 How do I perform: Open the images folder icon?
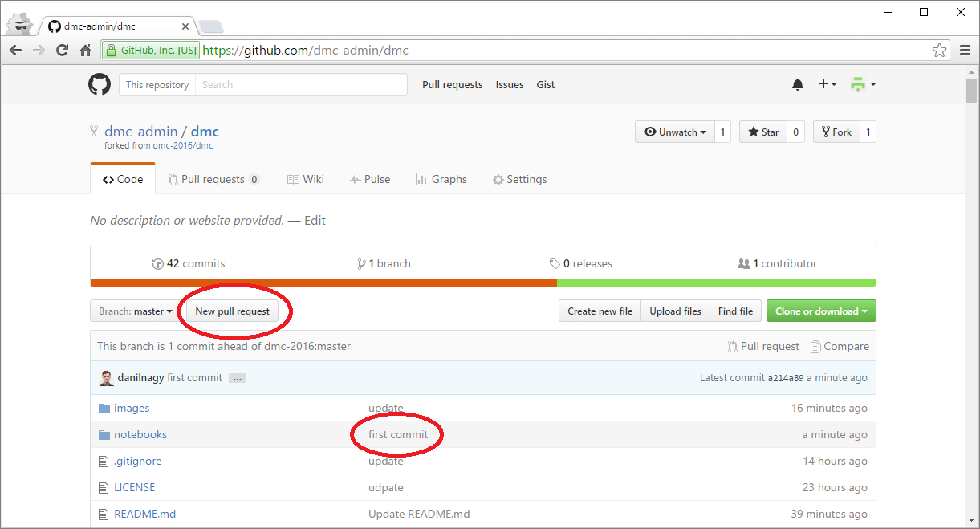(104, 408)
